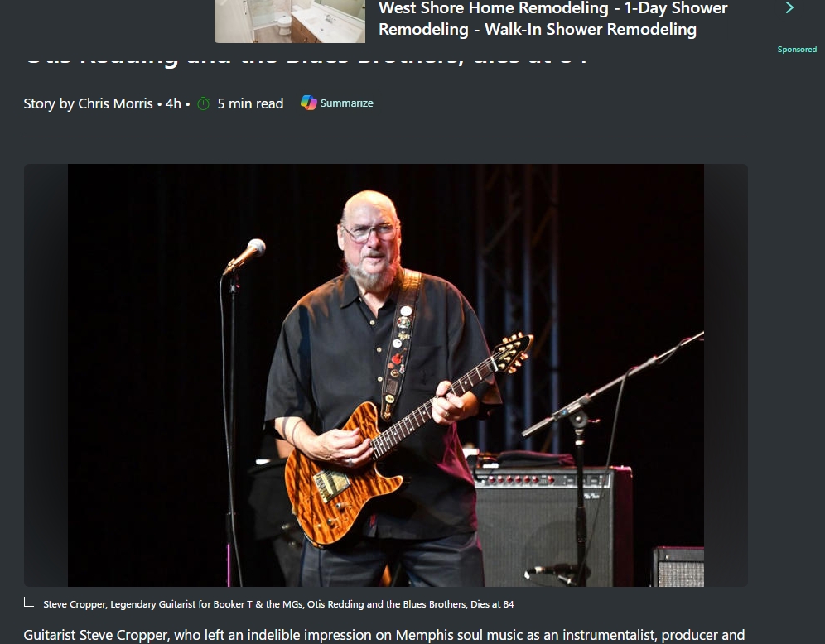Click the green clock read-time icon
Image resolution: width=825 pixels, height=644 pixels.
click(203, 103)
